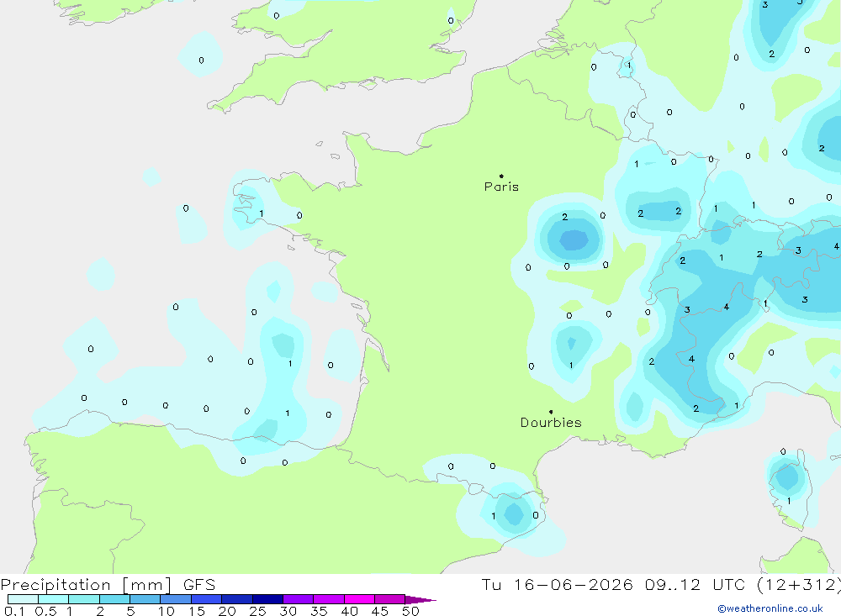Click the legend value 10 label

pyautogui.click(x=167, y=611)
